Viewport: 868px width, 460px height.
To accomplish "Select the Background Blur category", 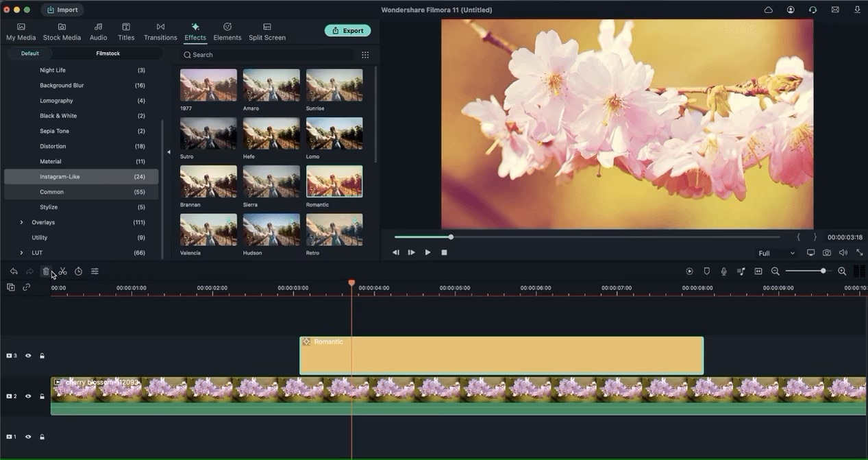I will 82,86.
